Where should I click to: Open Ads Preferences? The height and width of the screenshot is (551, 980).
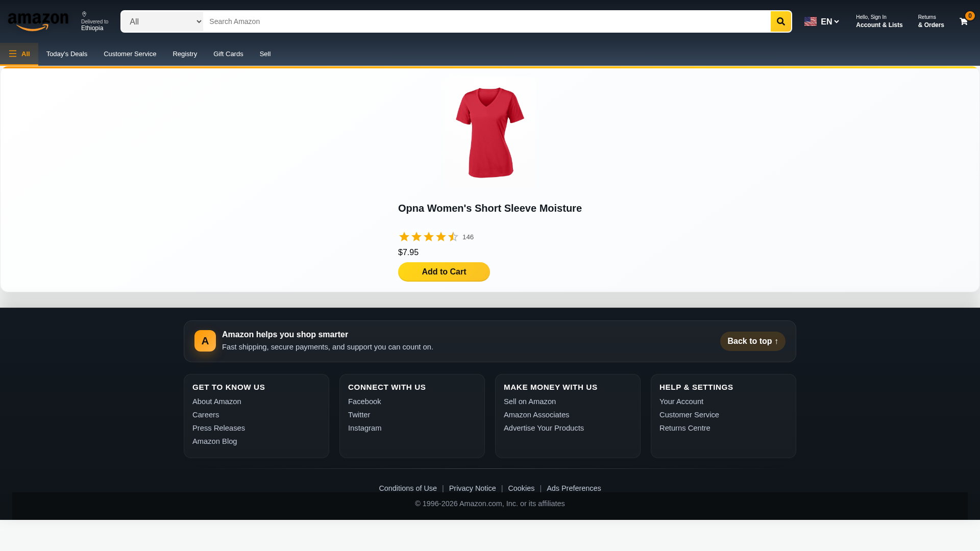tap(574, 488)
